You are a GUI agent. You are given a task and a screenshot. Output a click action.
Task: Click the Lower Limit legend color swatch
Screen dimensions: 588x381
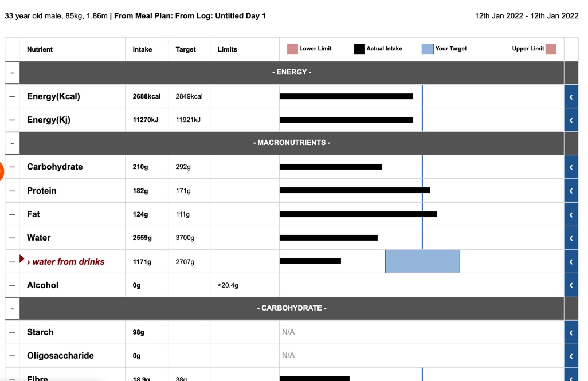(x=292, y=49)
